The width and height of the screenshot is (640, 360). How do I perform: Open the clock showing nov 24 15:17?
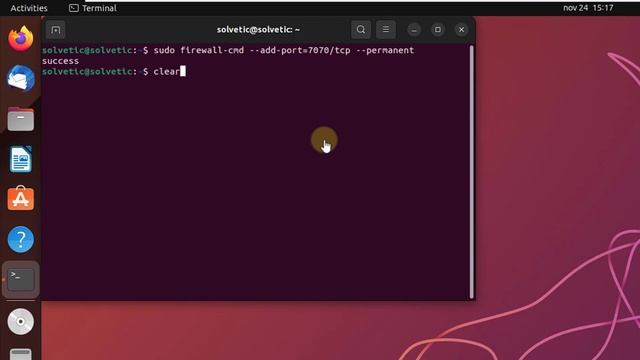pos(588,8)
